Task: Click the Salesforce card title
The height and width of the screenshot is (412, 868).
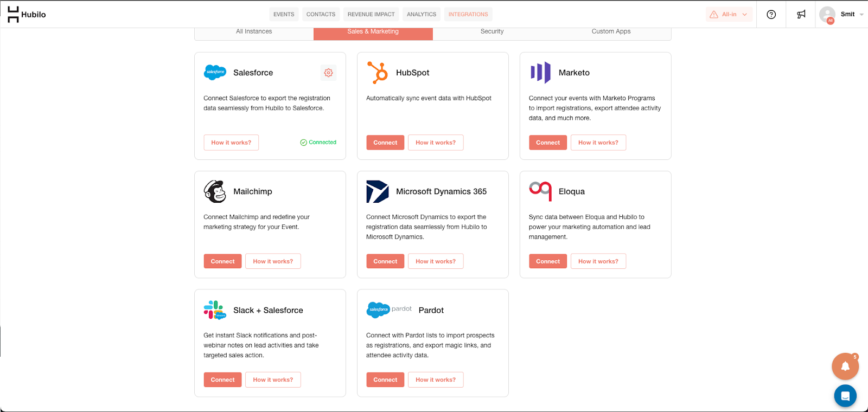Action: click(x=253, y=73)
